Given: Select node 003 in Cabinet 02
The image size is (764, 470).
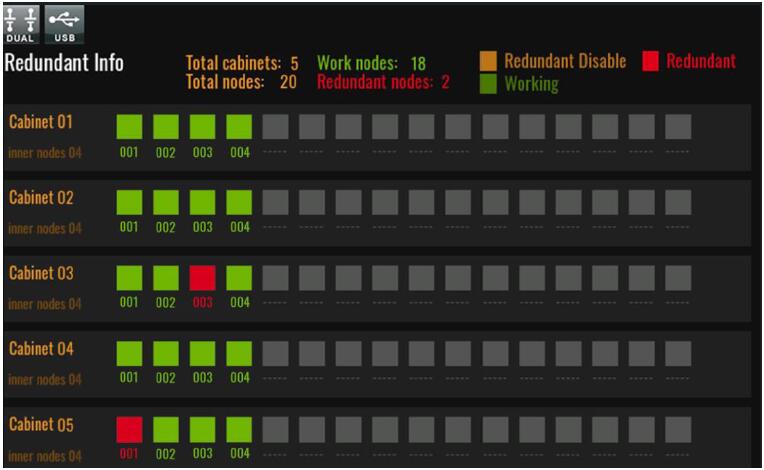Looking at the screenshot, I should (x=202, y=202).
